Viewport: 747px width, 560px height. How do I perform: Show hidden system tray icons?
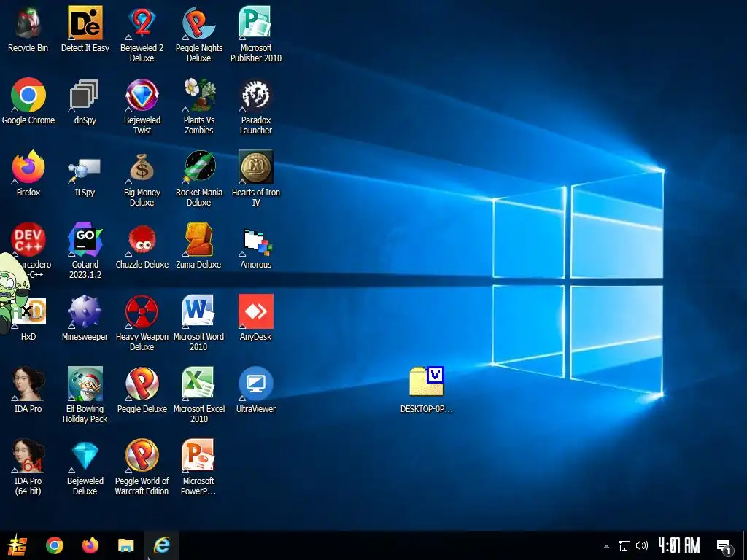[x=606, y=546]
